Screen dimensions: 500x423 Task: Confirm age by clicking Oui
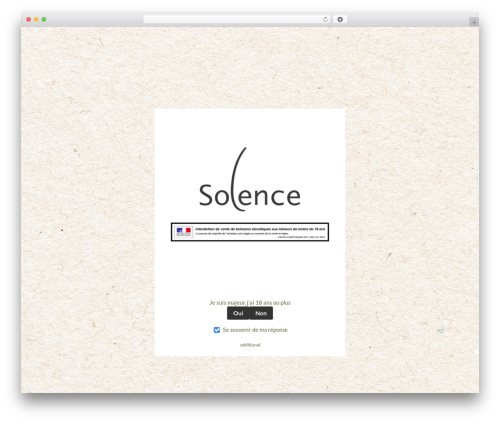point(238,313)
